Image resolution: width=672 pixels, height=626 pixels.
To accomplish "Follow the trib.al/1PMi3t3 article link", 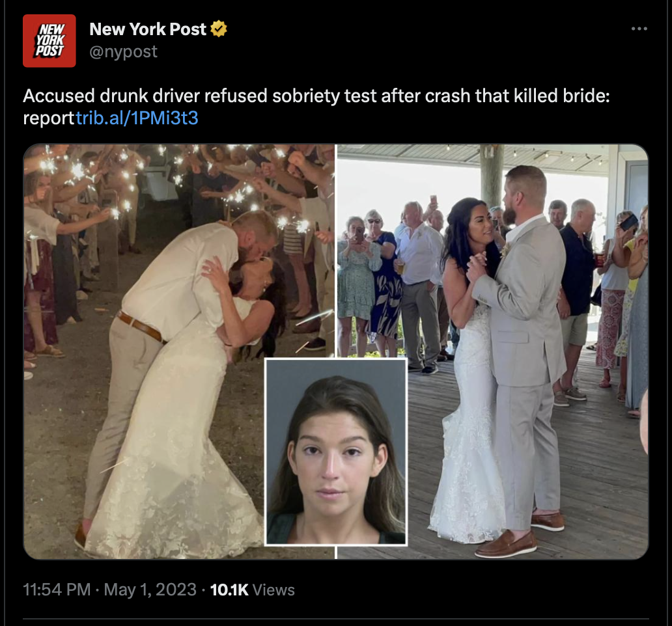I will pos(137,118).
